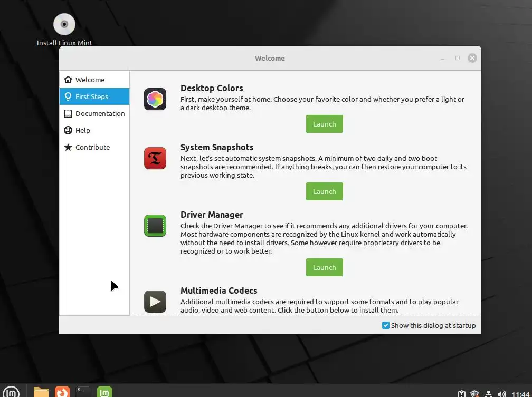Launch the System Snapshots tool
This screenshot has width=532, height=397.
pyautogui.click(x=325, y=191)
